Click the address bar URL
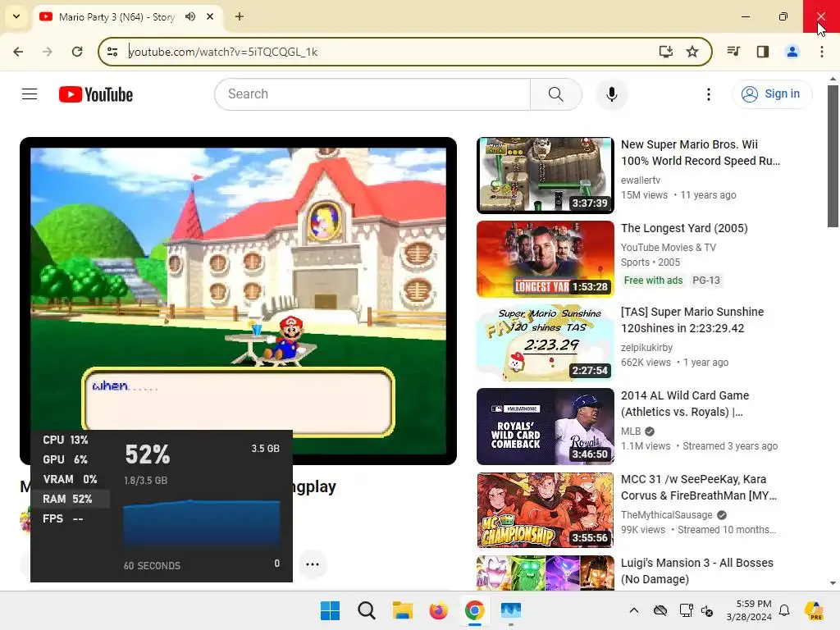Viewport: 840px width, 630px height. point(223,52)
